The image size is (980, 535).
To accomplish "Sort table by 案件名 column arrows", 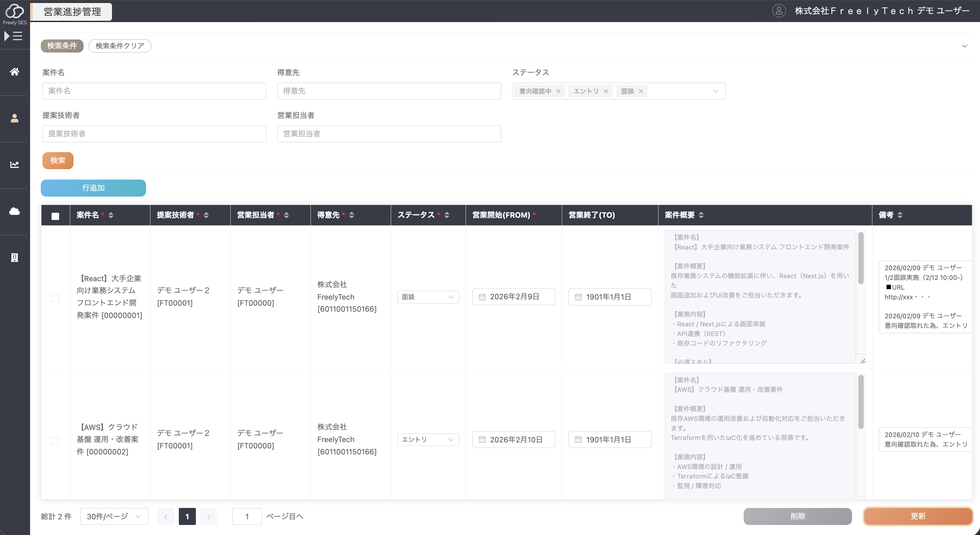I will click(x=111, y=215).
